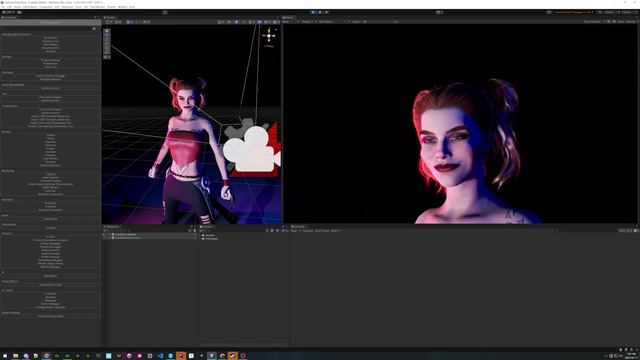The height and width of the screenshot is (360, 640).
Task: Toggle Scene view lighting button
Action: pos(236,22)
